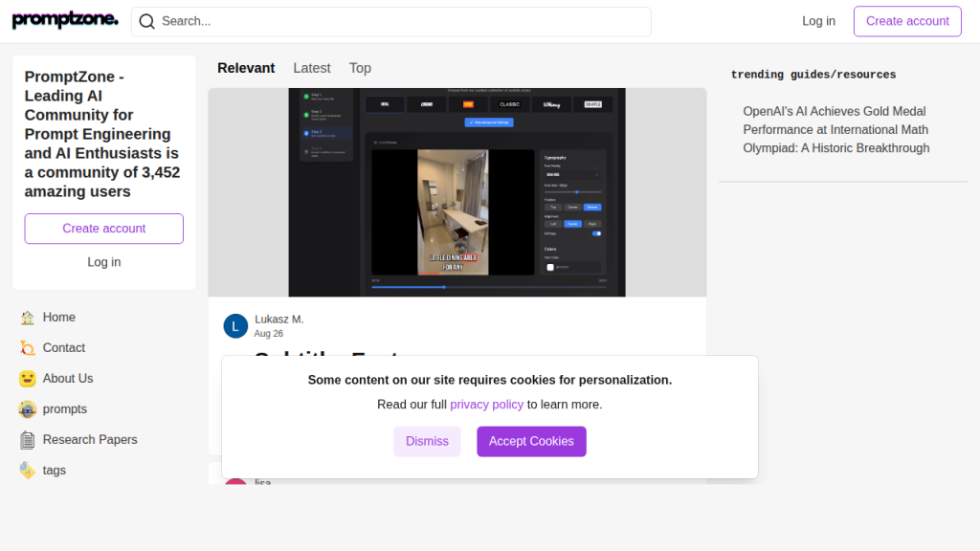Image resolution: width=980 pixels, height=551 pixels.
Task: Click the search magnifier icon
Action: (x=146, y=21)
